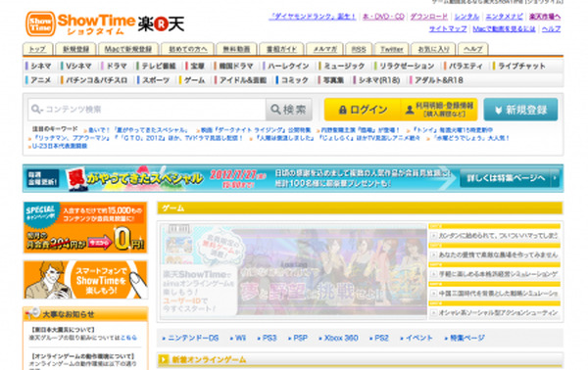Click the magnifier icon in search field
This screenshot has height=370, width=588.
point(37,109)
